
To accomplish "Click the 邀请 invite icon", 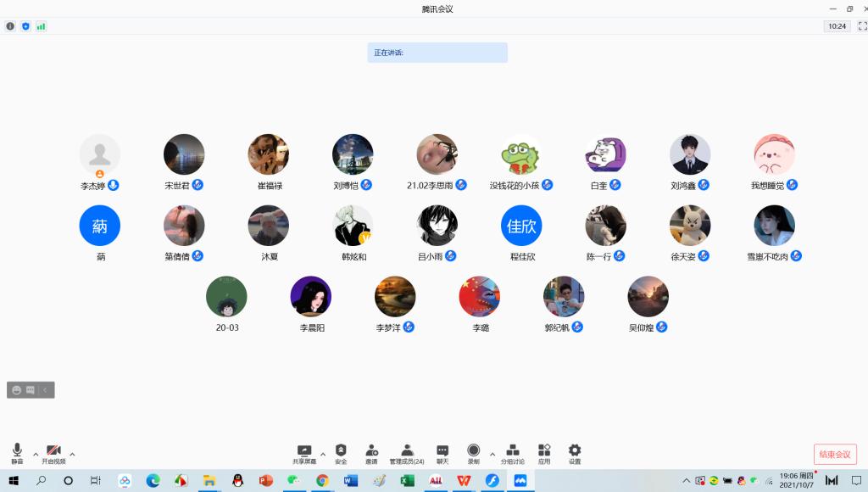I will point(371,453).
